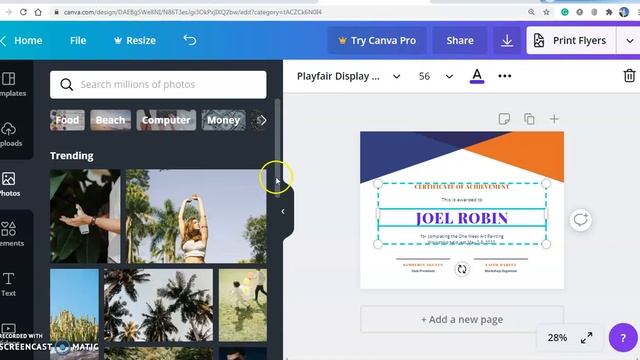Select the children running on grass photo
The width and height of the screenshot is (640, 360).
[x=243, y=305]
